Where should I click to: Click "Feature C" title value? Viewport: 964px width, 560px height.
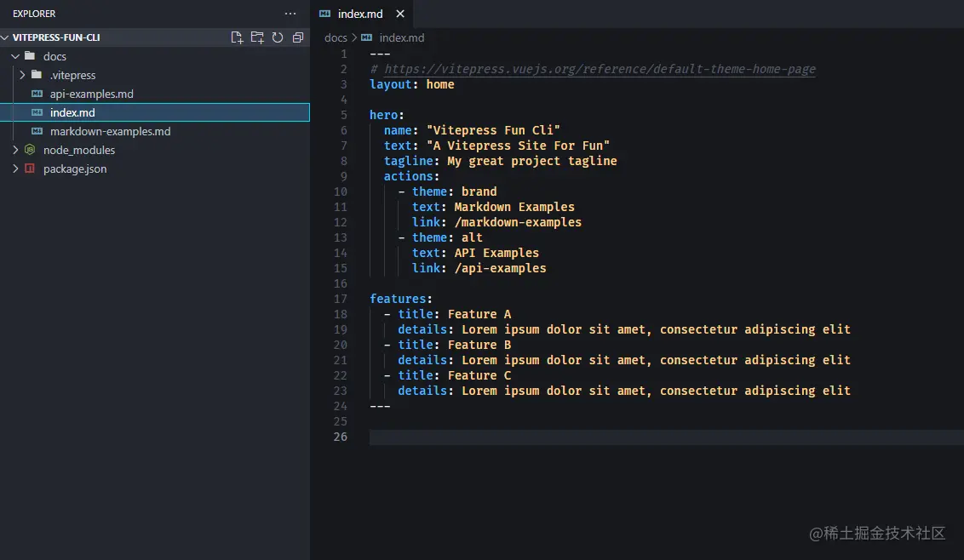pos(479,375)
